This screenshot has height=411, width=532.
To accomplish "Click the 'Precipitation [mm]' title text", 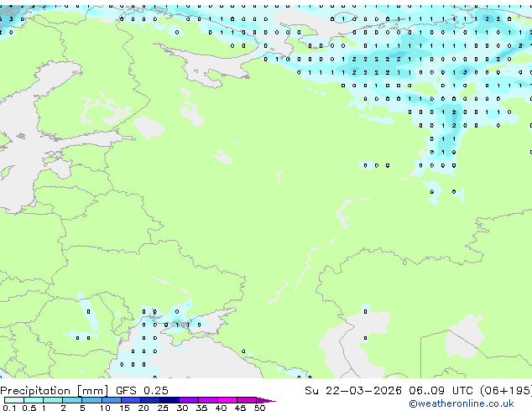I will [x=55, y=391].
